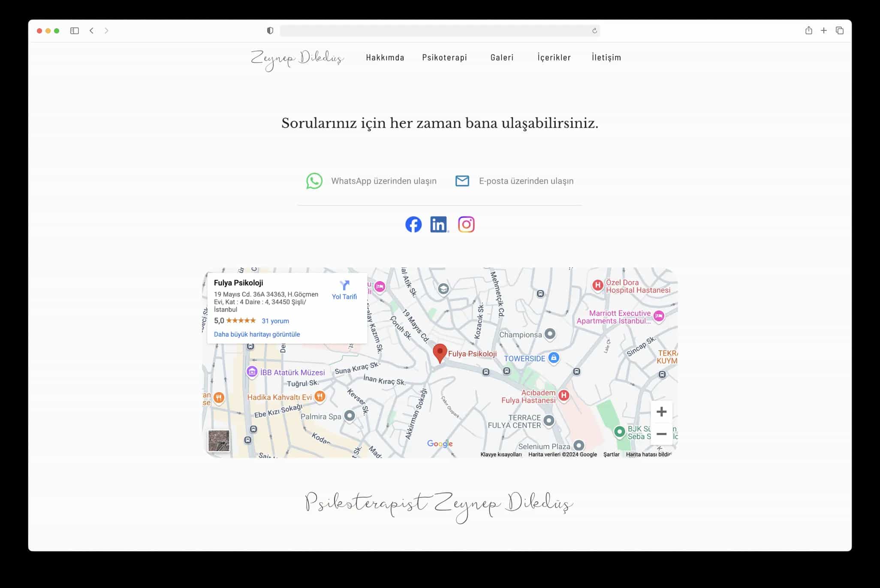Click the Safari address bar

click(440, 31)
